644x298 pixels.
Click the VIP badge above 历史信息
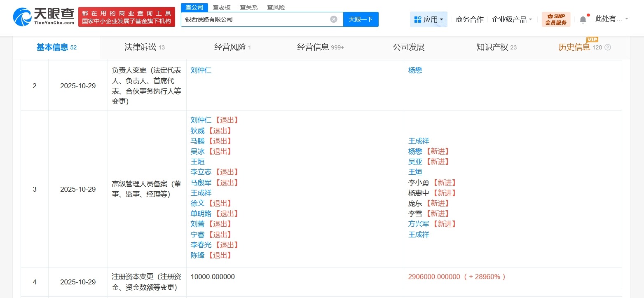pos(592,40)
